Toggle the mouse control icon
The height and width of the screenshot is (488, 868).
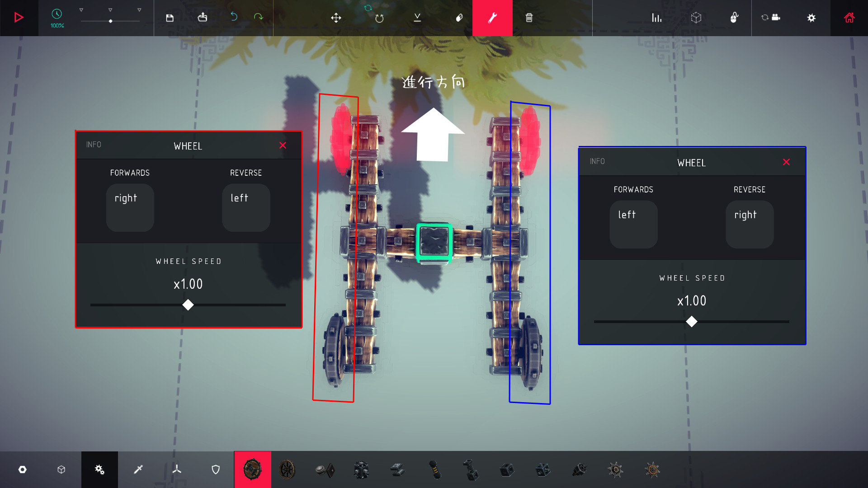[x=734, y=18]
